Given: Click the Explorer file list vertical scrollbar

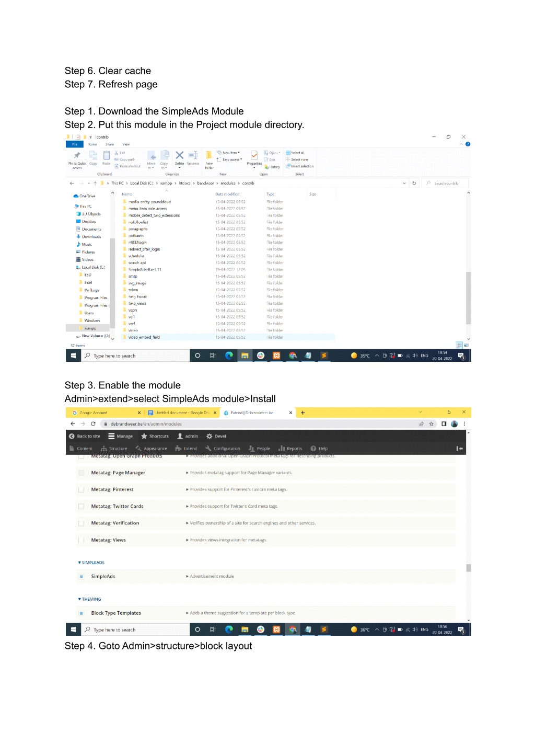Looking at the screenshot, I should pos(468,298).
